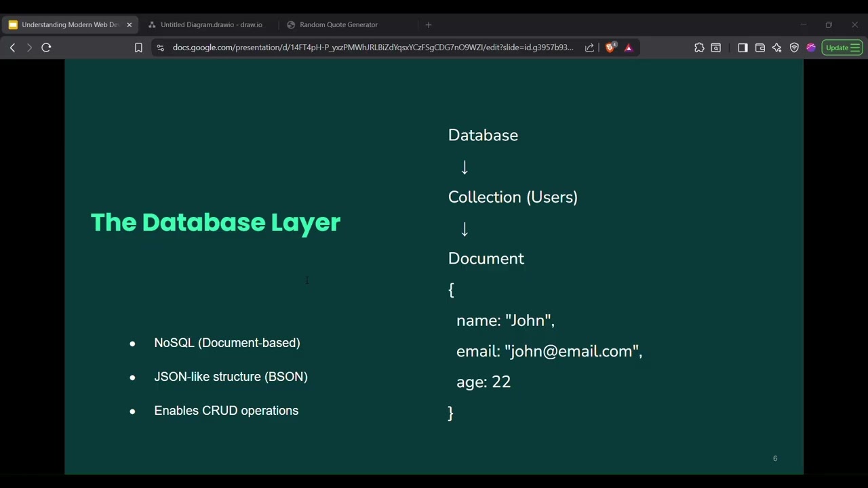Screen dimensions: 868x488
Task: Open the Brave Wallet icon
Action: (x=760, y=47)
